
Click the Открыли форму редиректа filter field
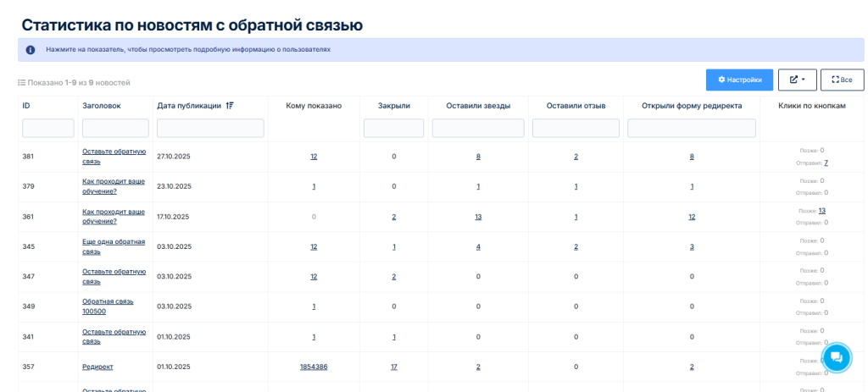click(692, 128)
